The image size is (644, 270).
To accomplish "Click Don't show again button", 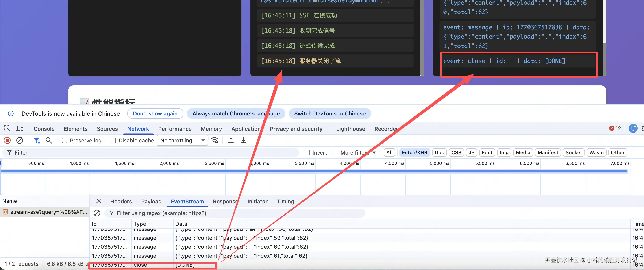I will pyautogui.click(x=155, y=113).
